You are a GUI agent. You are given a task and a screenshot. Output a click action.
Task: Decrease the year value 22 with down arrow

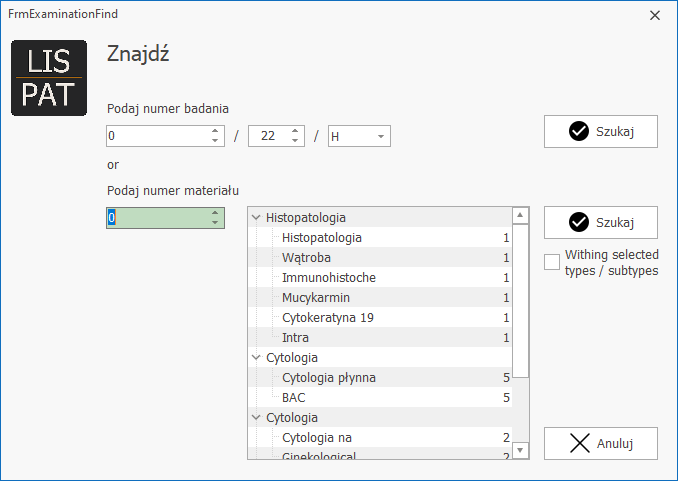[295, 141]
